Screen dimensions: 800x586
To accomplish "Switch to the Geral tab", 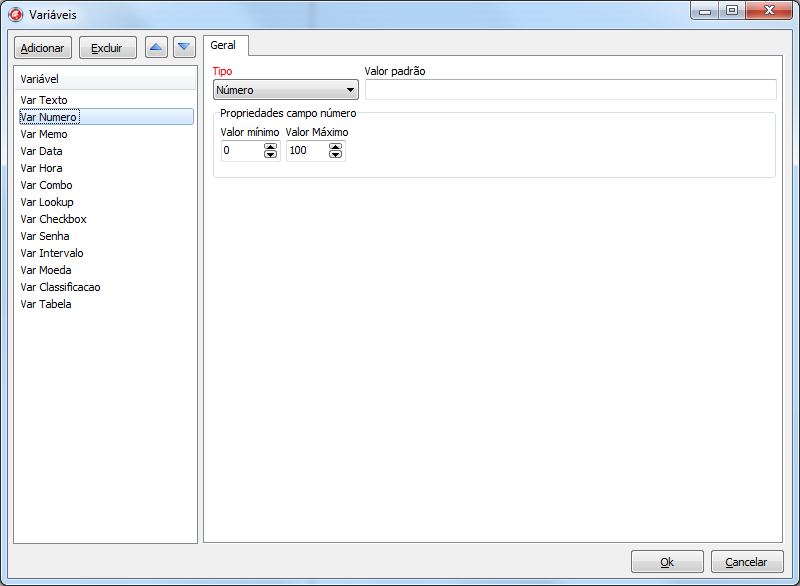I will [224, 46].
